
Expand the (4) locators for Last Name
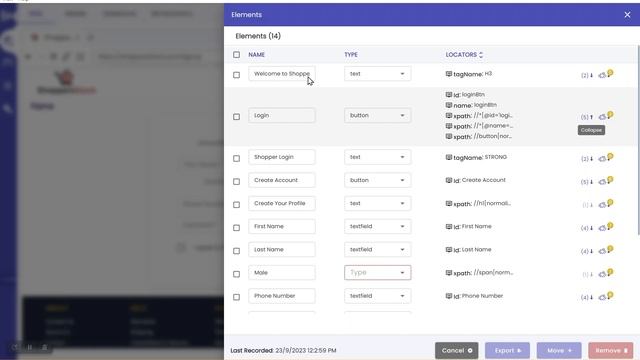(x=587, y=251)
